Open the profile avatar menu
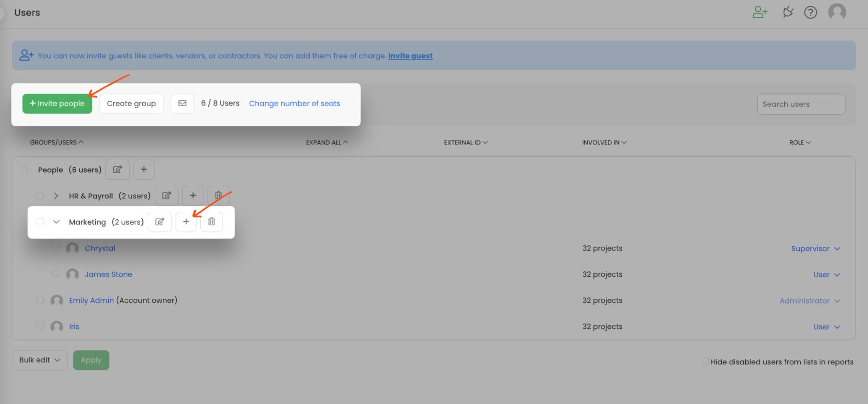868x404 pixels. (837, 12)
